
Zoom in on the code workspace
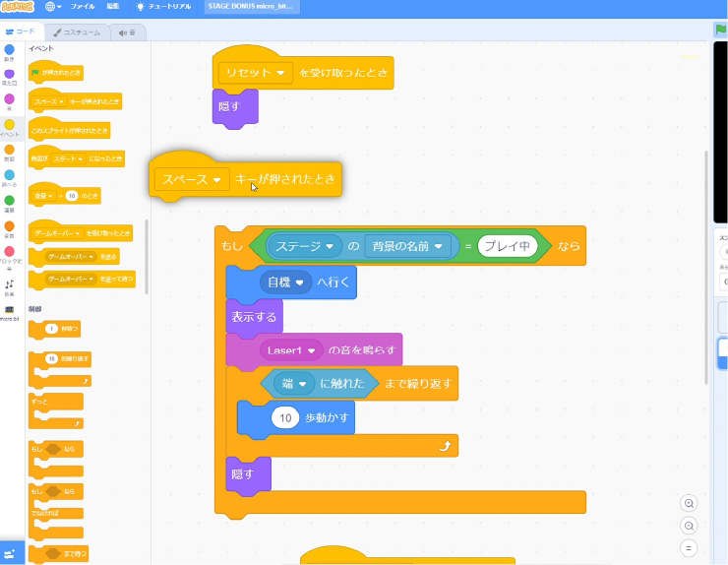(689, 503)
